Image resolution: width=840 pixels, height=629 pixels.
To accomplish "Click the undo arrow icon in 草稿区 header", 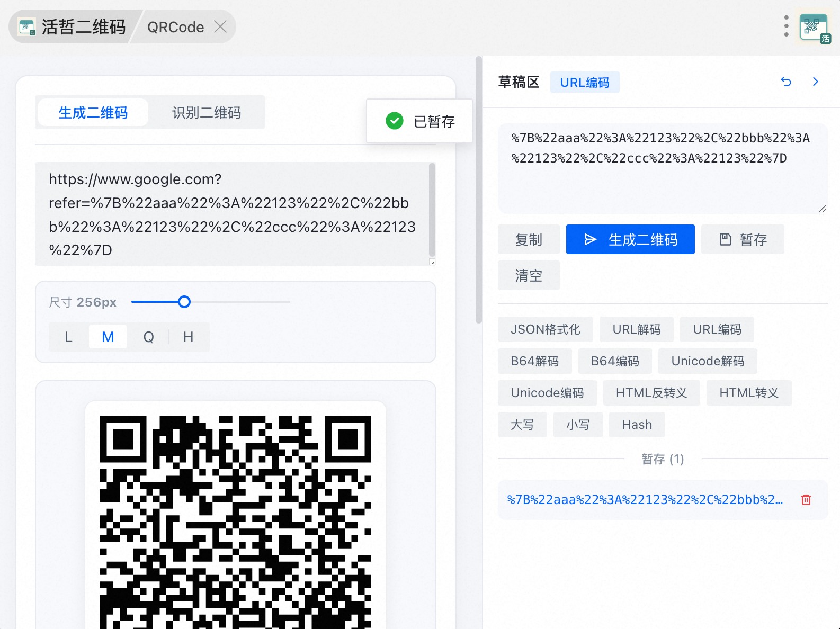I will coord(786,82).
